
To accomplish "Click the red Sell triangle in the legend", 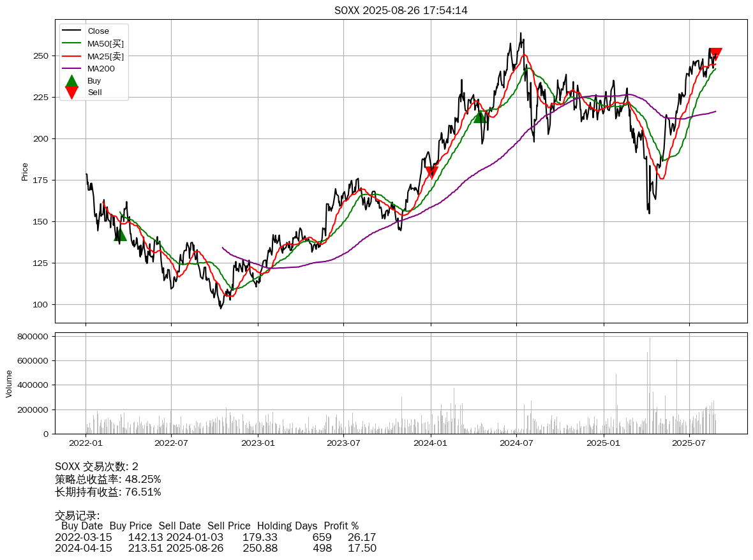I will click(71, 92).
